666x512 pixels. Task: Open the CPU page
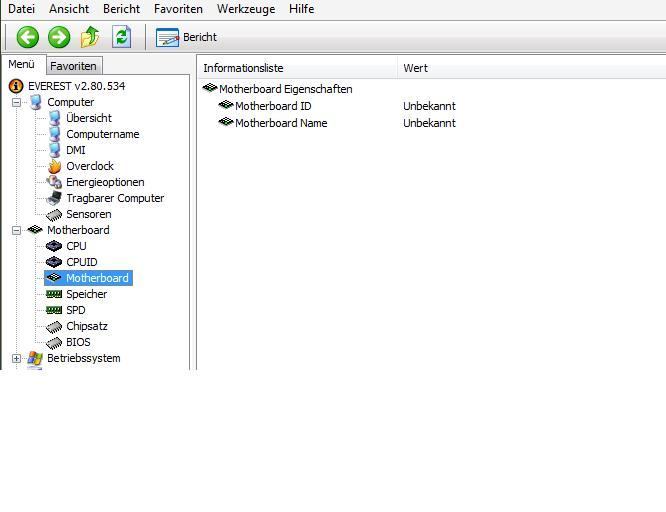click(x=76, y=246)
